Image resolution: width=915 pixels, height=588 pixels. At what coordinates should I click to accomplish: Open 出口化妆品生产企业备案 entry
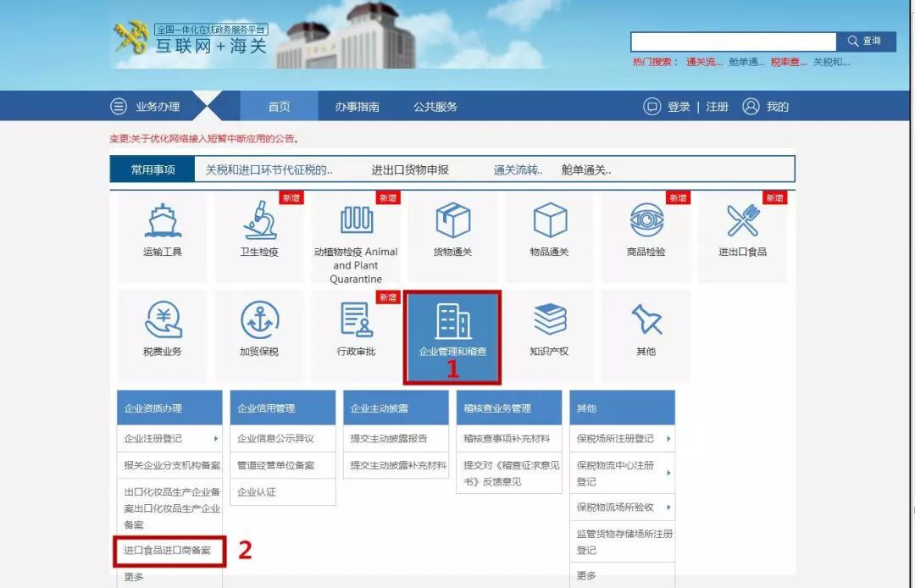coord(172,508)
